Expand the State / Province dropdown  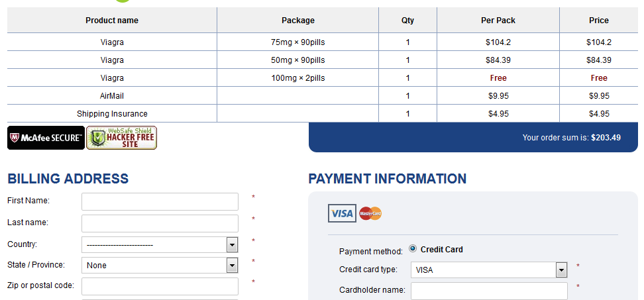pyautogui.click(x=160, y=265)
